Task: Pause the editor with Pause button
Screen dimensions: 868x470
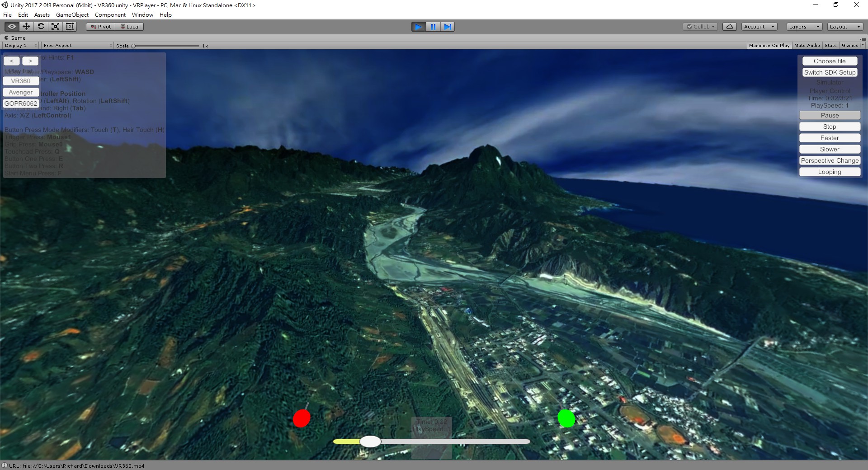Action: pos(433,27)
